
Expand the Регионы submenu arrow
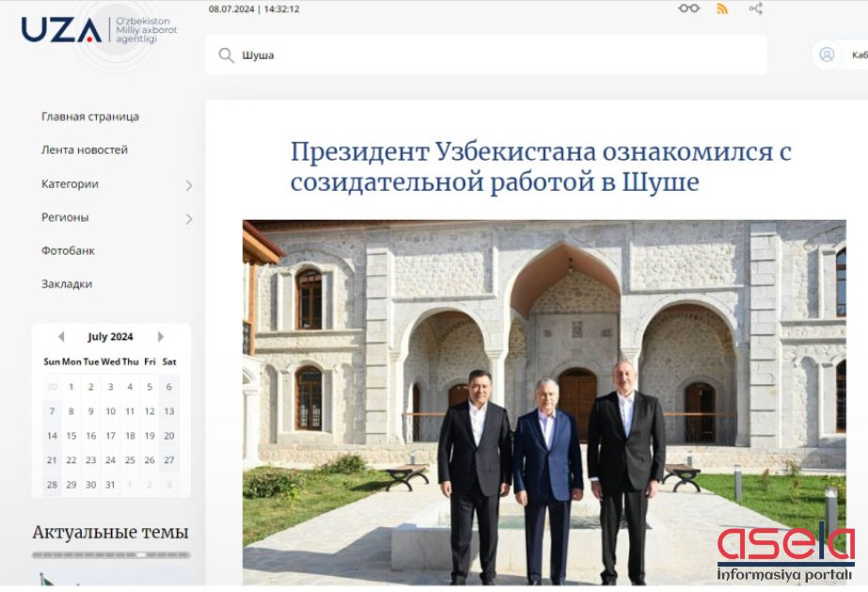pos(188,218)
